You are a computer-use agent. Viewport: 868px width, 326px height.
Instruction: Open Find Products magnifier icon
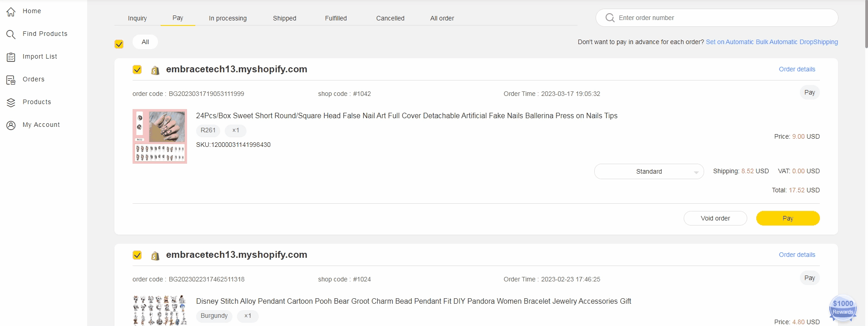tap(11, 35)
